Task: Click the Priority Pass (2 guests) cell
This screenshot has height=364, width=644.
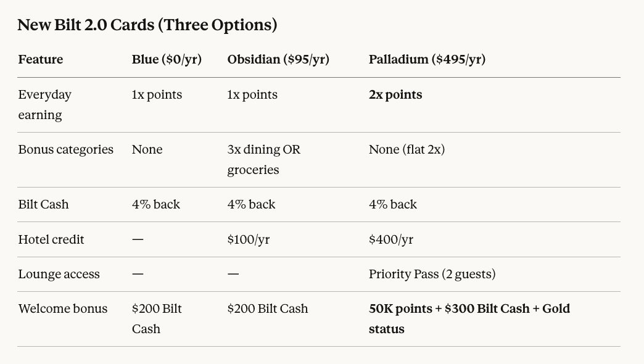Action: click(432, 274)
